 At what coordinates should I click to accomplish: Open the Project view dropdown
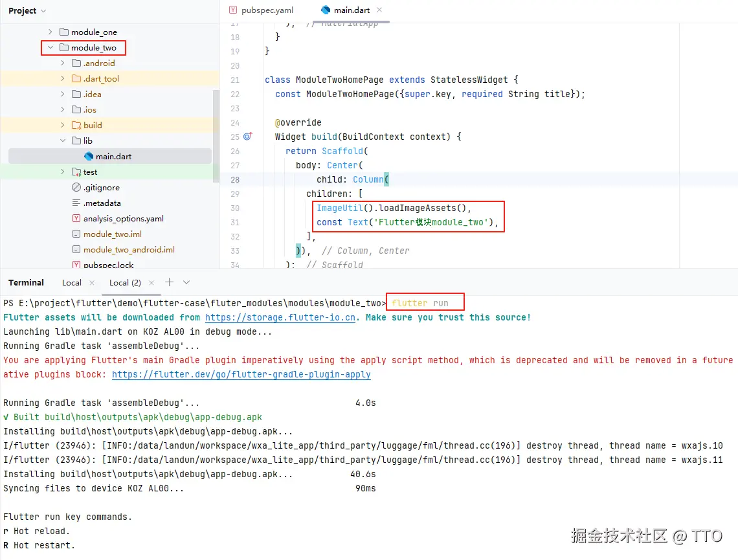pyautogui.click(x=27, y=10)
